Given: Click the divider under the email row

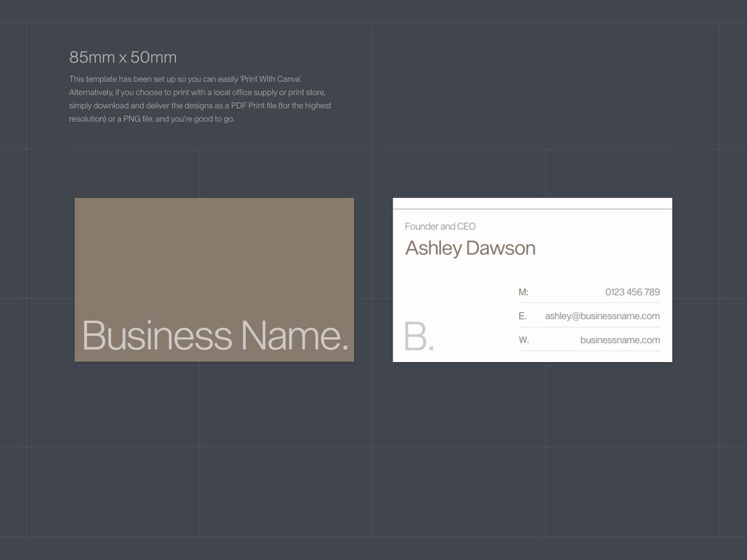Looking at the screenshot, I should click(589, 327).
